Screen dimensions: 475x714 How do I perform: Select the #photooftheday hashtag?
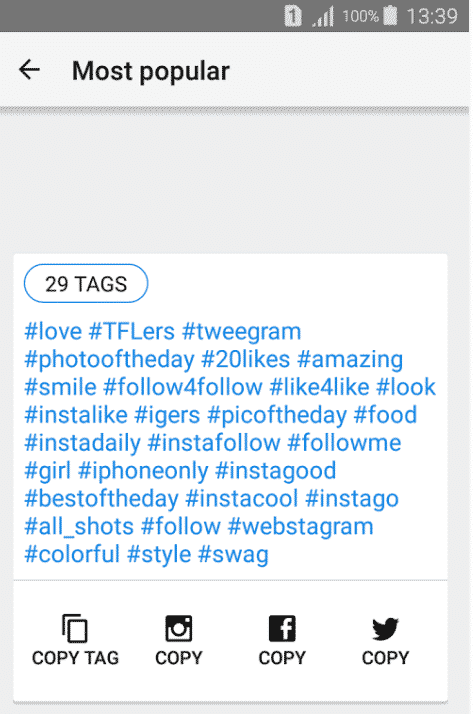click(109, 360)
